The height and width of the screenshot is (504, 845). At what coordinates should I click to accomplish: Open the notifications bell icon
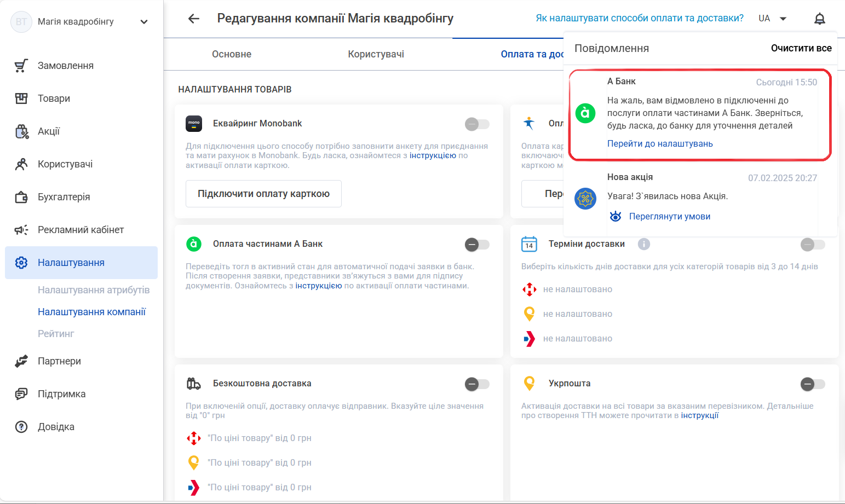(819, 19)
